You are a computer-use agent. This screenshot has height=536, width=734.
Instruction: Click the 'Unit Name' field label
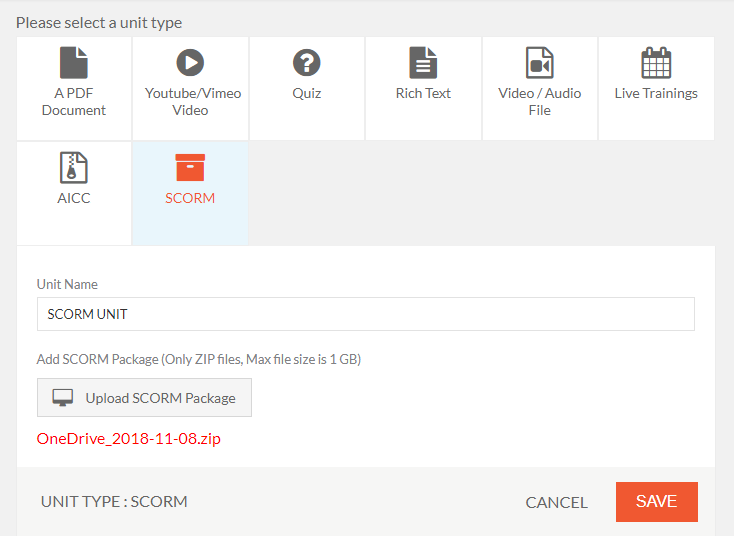point(67,284)
